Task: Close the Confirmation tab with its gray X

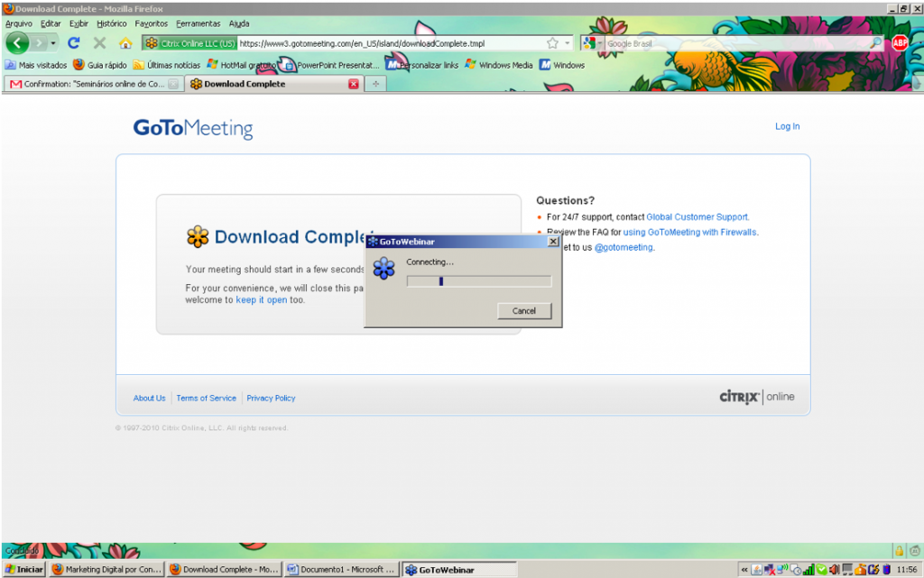Action: 173,84
